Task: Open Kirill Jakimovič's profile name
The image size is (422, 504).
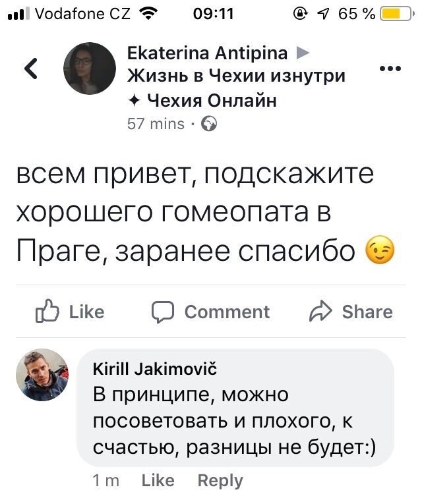Action: (155, 368)
